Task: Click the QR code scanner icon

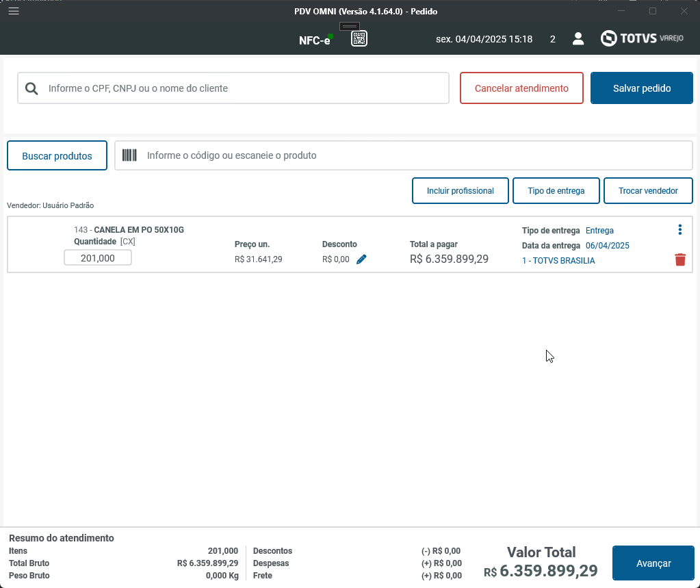Action: pos(359,39)
